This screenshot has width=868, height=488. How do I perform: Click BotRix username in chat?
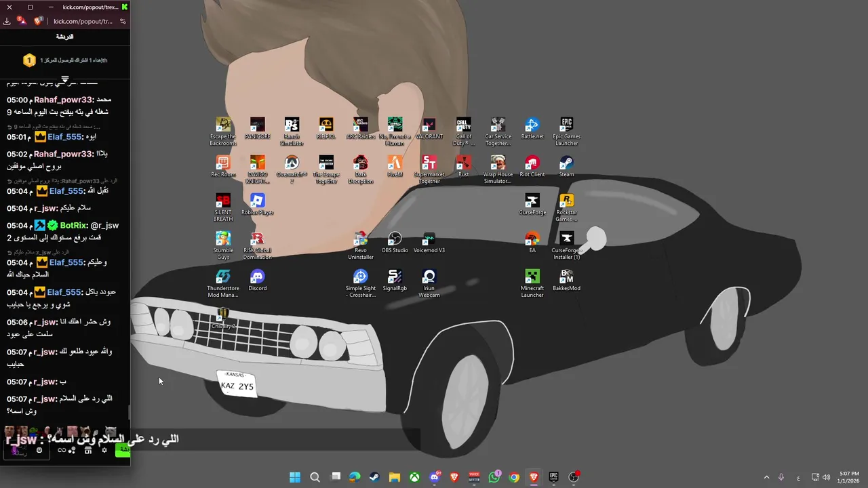click(x=73, y=225)
